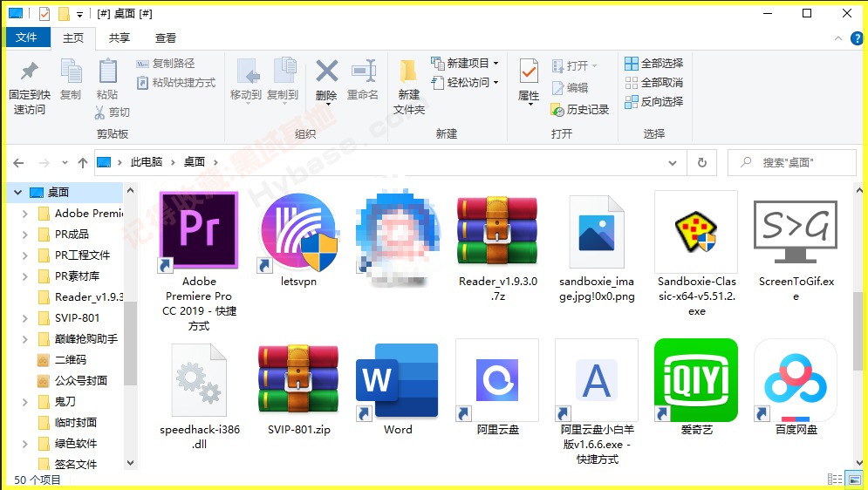Click the 复制到 ribbon button
The width and height of the screenshot is (868, 490).
283,79
